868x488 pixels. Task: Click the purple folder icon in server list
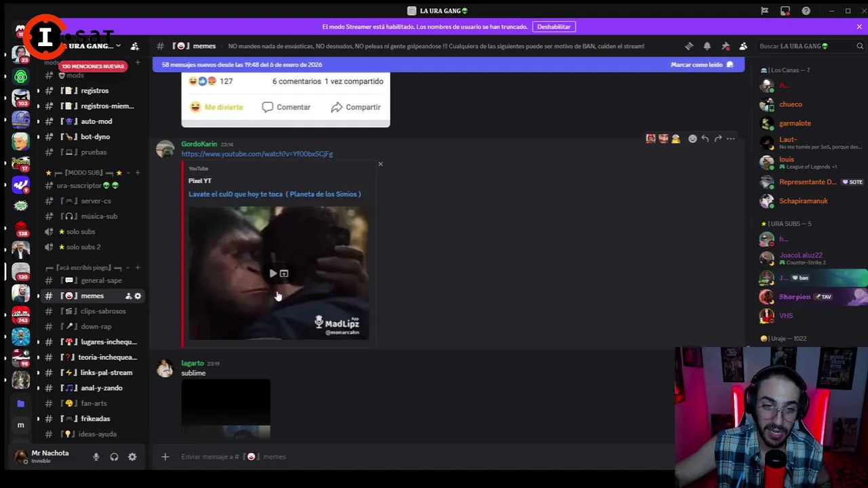click(20, 403)
